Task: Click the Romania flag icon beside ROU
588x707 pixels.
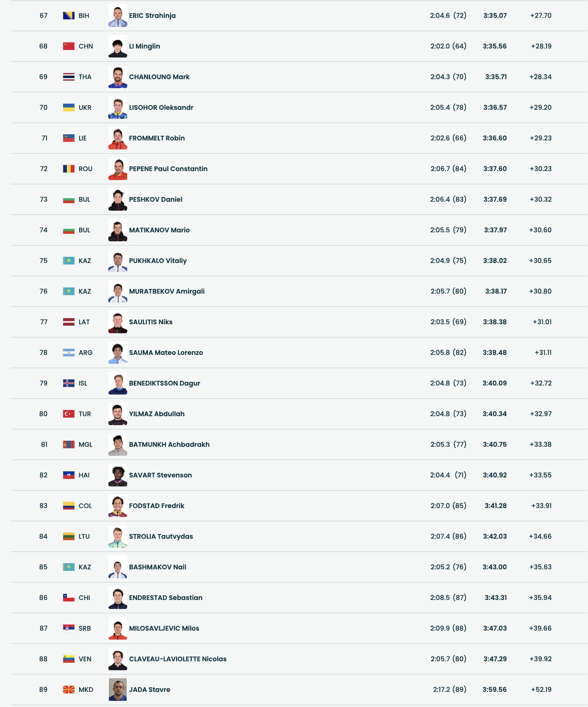Action: (x=69, y=169)
